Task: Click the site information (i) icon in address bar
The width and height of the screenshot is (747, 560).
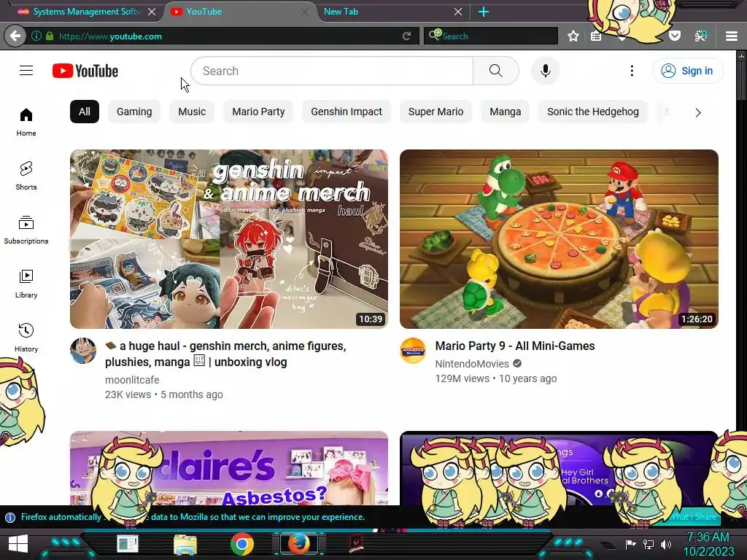Action: point(36,36)
